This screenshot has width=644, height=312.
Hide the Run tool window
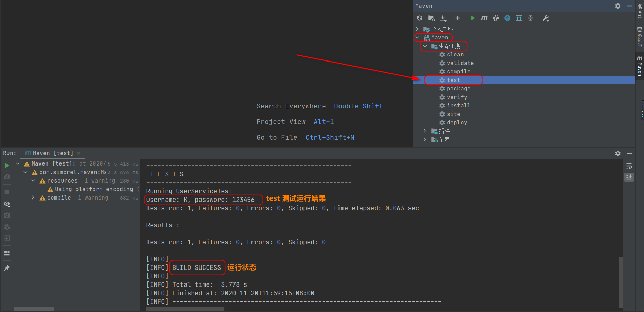[x=629, y=153]
